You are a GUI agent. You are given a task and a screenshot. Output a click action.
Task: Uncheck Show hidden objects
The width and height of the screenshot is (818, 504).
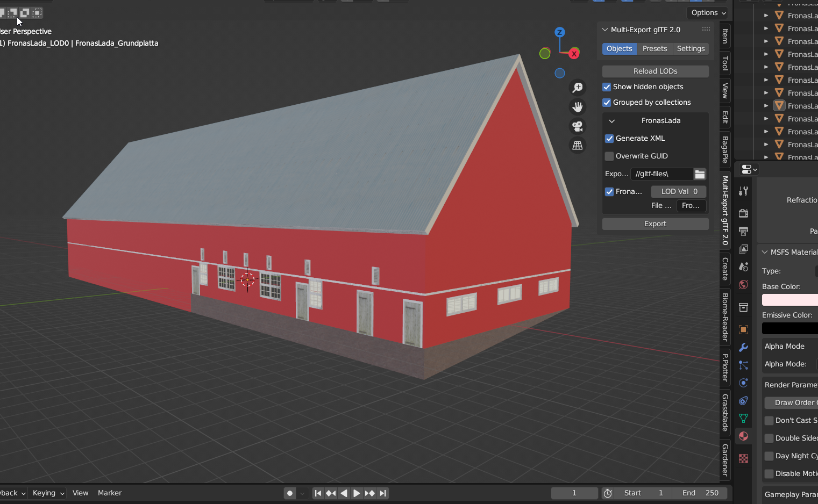coord(607,87)
